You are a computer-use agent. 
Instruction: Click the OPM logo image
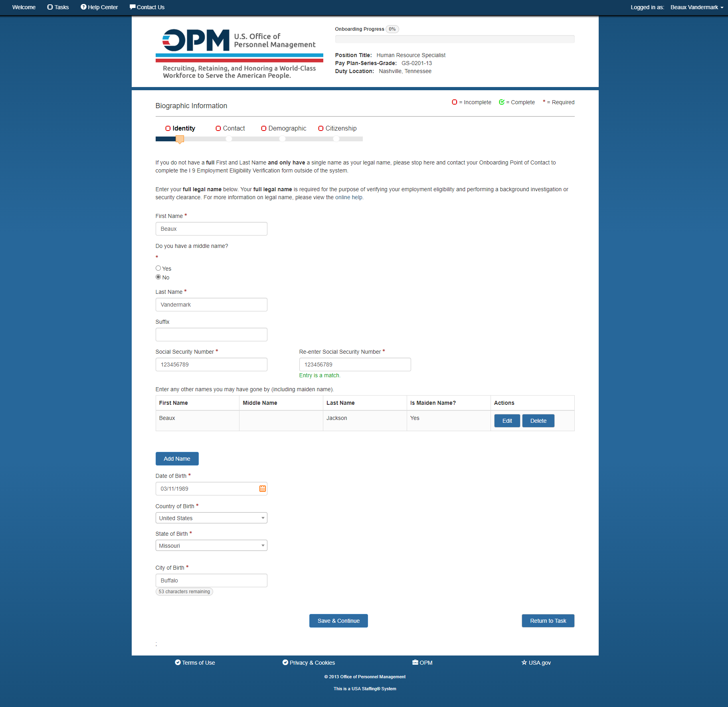click(x=239, y=53)
